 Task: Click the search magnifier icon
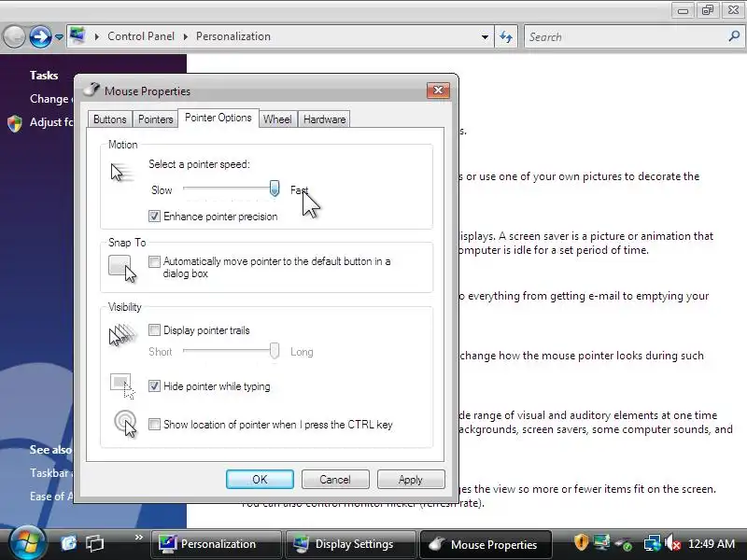734,35
